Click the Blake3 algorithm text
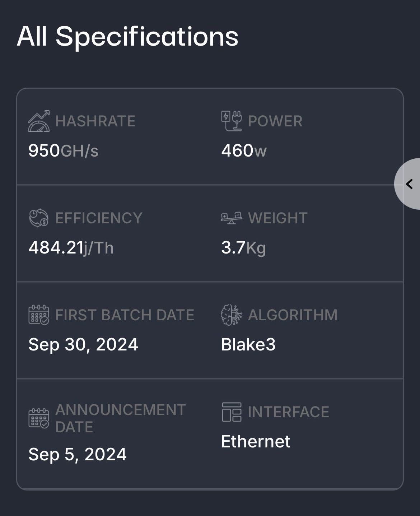 coord(248,345)
